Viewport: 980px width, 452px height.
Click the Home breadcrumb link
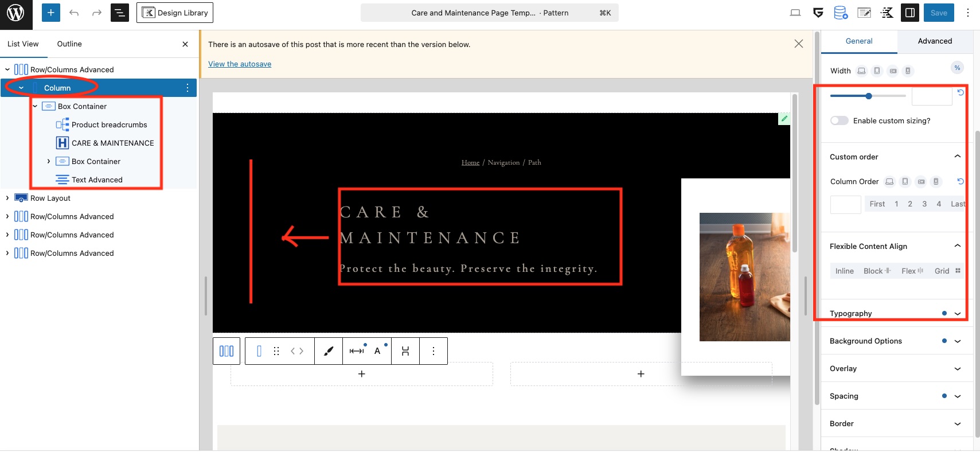click(470, 162)
